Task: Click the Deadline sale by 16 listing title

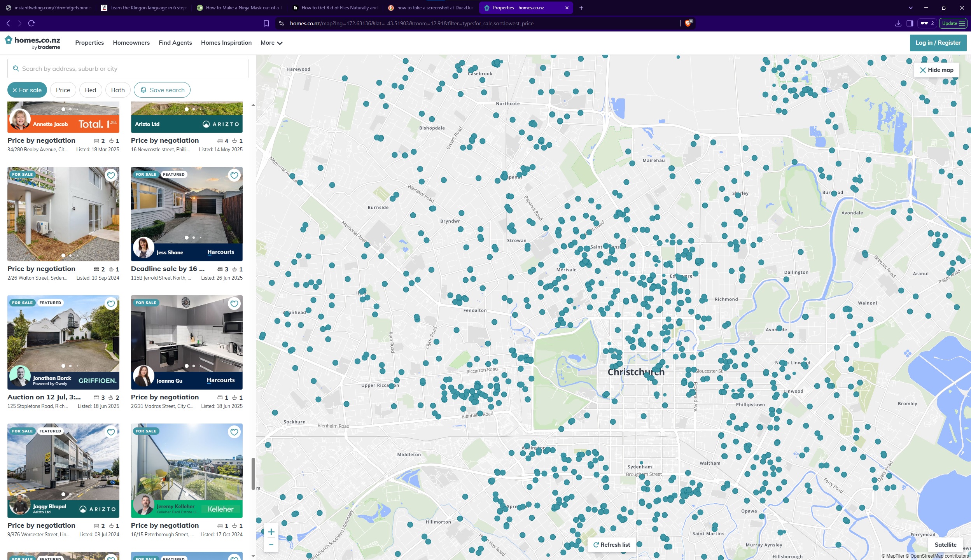Action: [x=168, y=269]
